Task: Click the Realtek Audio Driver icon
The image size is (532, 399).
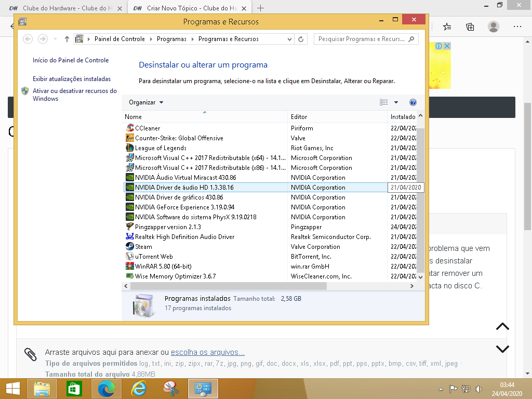Action: point(129,236)
